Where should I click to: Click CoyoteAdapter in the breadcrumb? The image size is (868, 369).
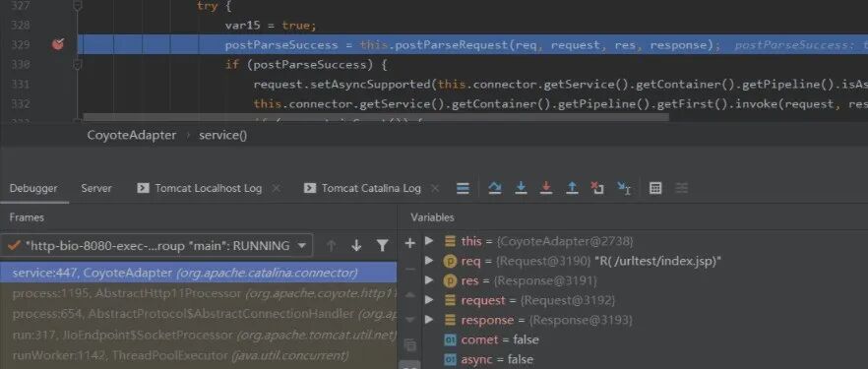pos(132,135)
